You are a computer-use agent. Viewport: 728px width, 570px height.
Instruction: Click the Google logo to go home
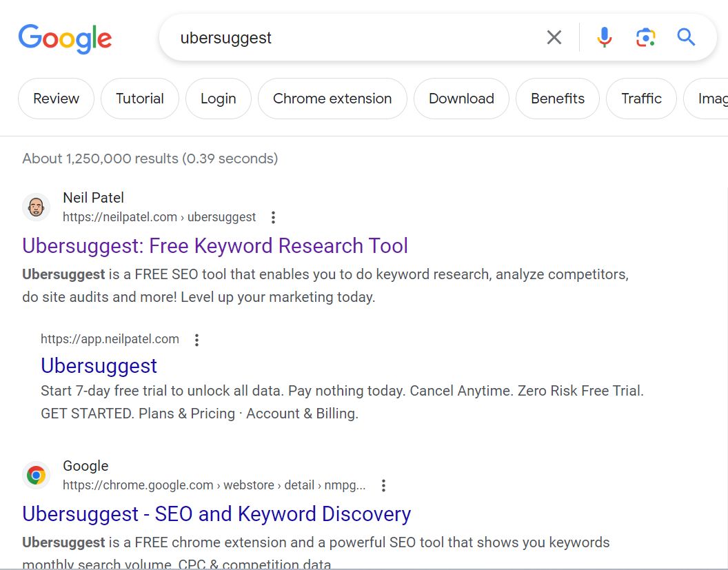click(65, 39)
